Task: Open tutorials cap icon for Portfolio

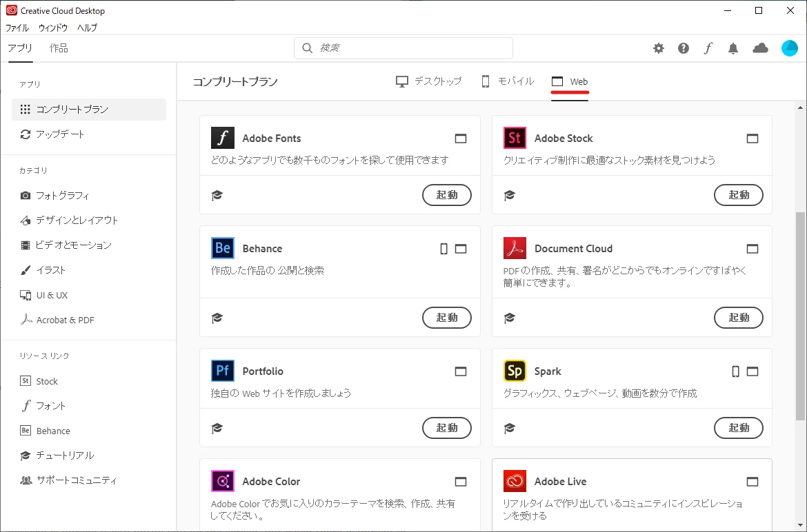Action: pos(217,428)
